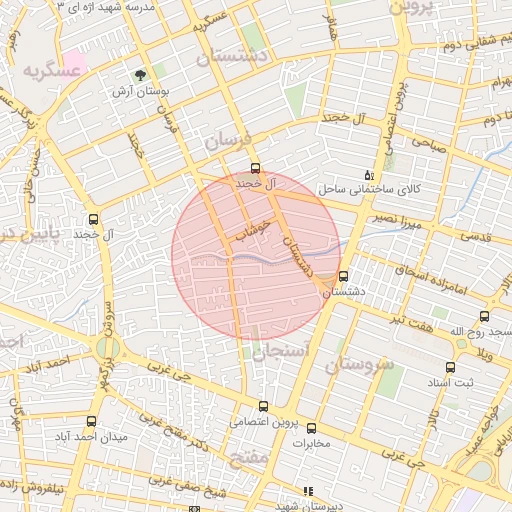Image resolution: width=512 pixels, height=512 pixels.
Task: Click the خوشاب street label
Action: pyautogui.click(x=253, y=230)
